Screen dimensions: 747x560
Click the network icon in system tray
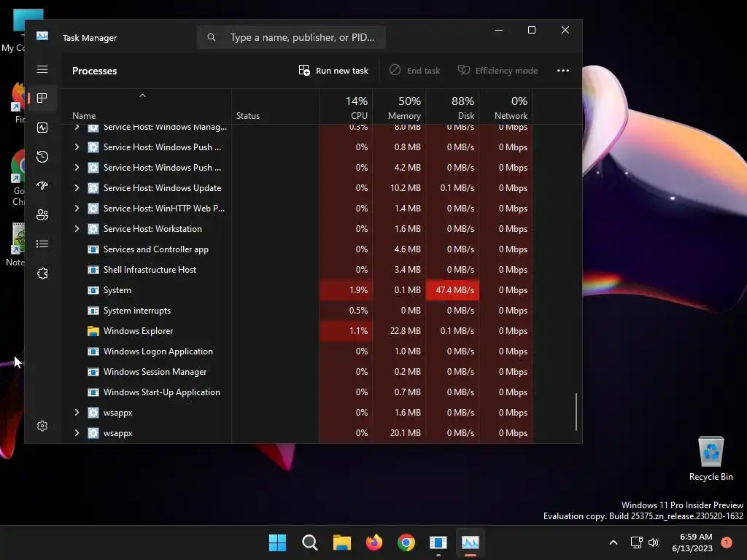pyautogui.click(x=636, y=542)
